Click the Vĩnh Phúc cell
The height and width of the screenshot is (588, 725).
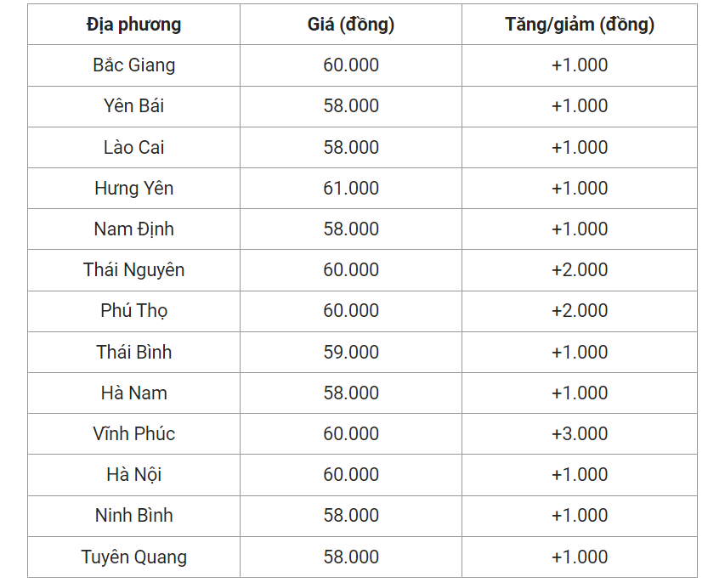(x=133, y=433)
